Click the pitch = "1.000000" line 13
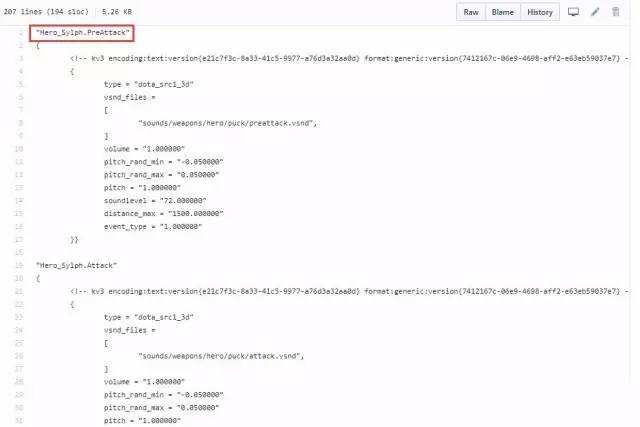Viewport: 640px width, 427px height. click(x=142, y=188)
